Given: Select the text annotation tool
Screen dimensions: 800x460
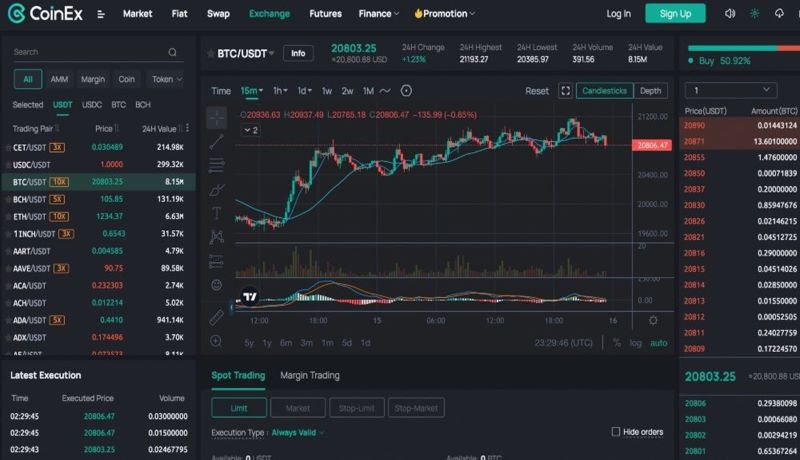Looking at the screenshot, I should click(x=216, y=213).
